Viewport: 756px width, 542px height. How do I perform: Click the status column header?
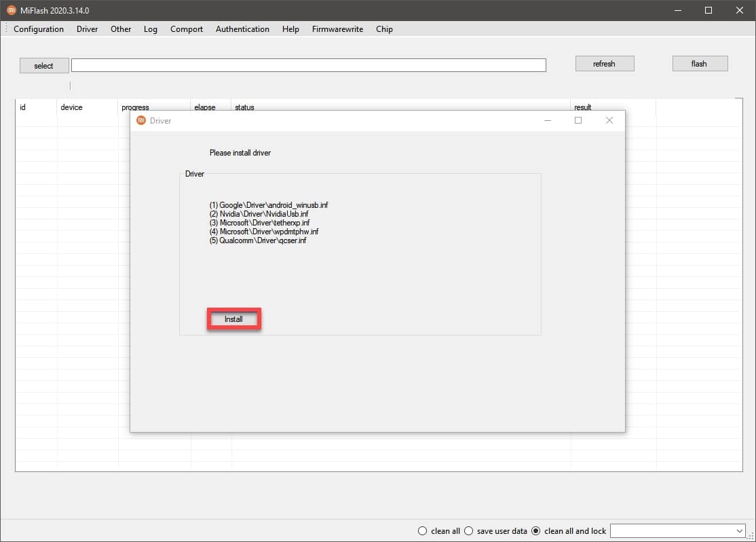tap(244, 107)
